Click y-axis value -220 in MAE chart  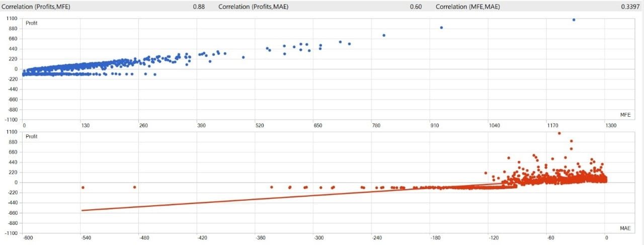pos(13,193)
